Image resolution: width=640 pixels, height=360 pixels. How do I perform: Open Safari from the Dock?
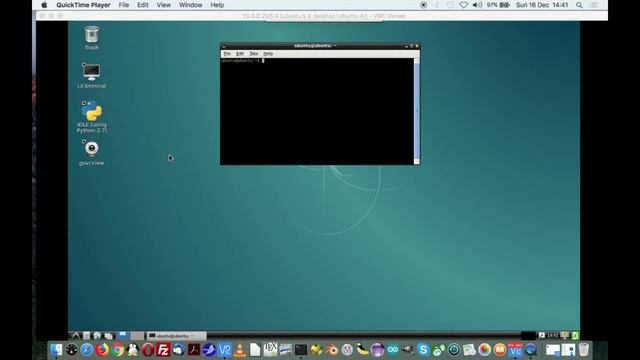87,350
